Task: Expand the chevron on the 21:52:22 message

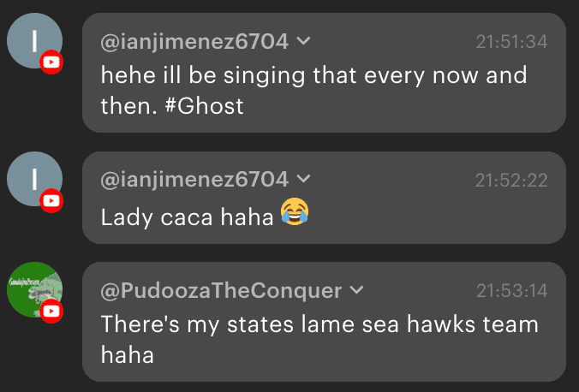Action: pyautogui.click(x=302, y=179)
